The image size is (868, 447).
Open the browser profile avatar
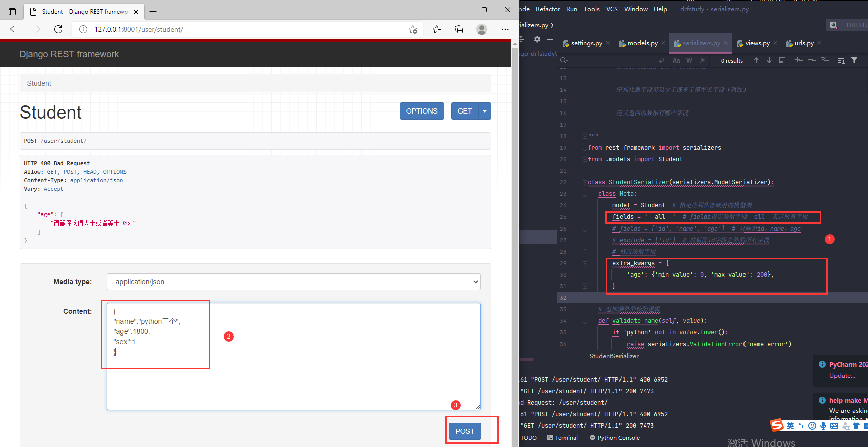click(x=482, y=29)
